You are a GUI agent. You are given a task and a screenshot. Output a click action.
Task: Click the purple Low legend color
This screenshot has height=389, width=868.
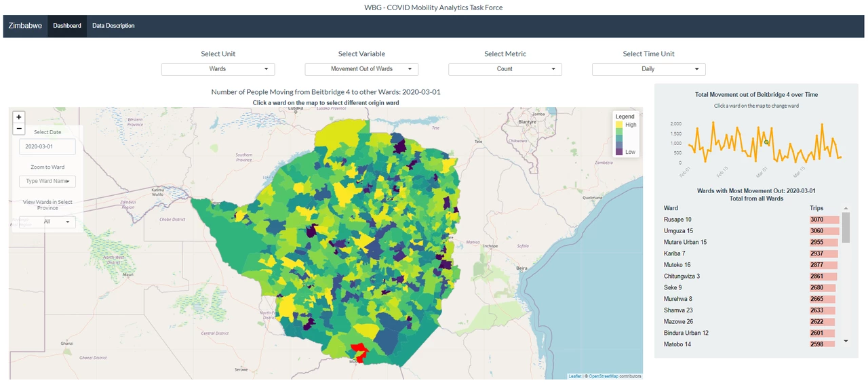click(619, 152)
